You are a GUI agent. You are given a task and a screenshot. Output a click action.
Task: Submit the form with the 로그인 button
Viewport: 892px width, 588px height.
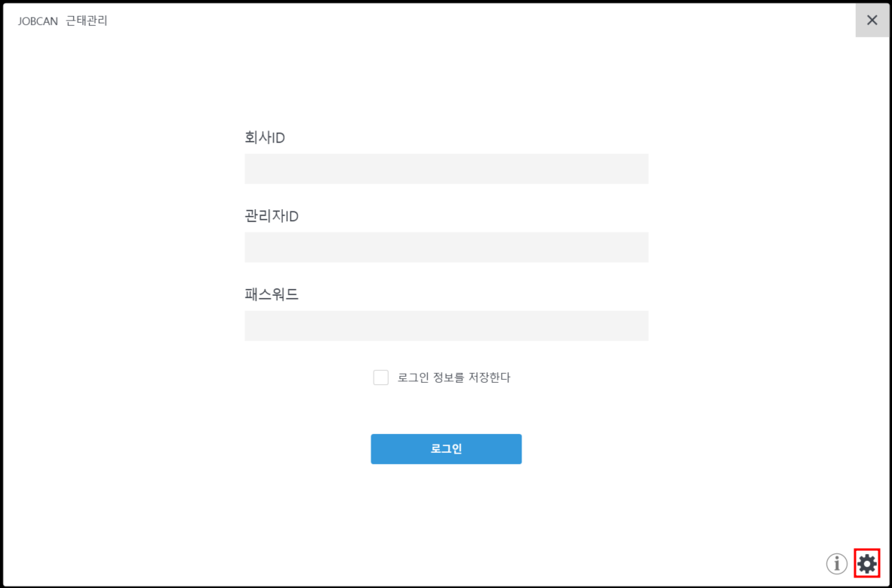click(446, 449)
